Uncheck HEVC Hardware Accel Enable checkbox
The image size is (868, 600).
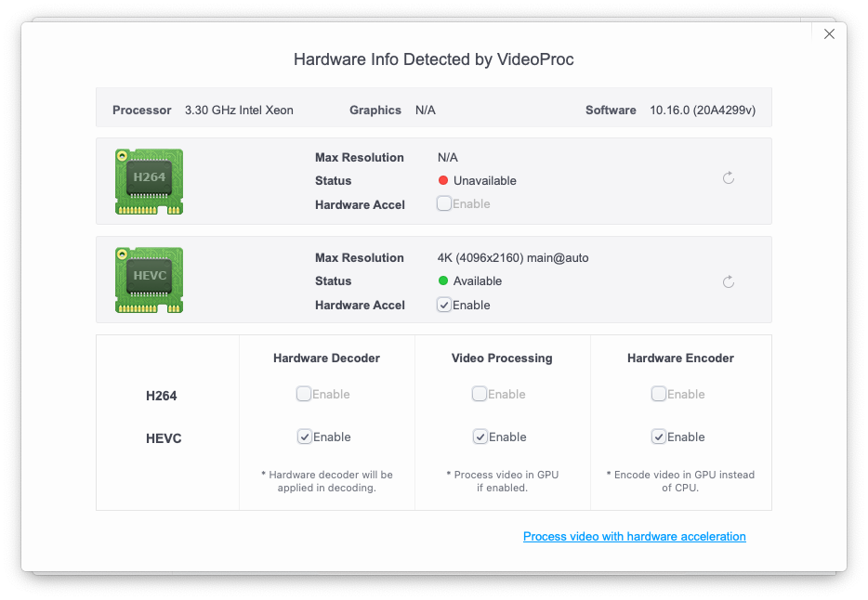(x=444, y=305)
